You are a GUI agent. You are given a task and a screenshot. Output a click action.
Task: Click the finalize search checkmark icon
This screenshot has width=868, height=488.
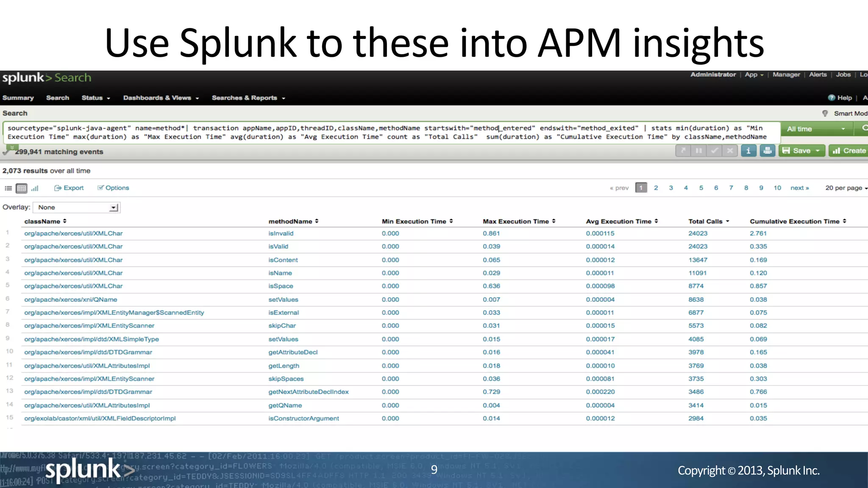click(715, 151)
